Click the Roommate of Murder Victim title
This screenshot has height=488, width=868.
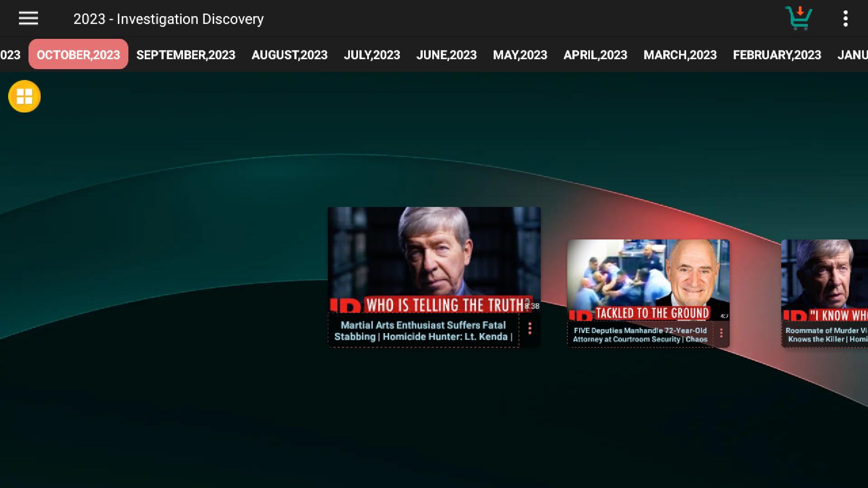[x=826, y=335]
